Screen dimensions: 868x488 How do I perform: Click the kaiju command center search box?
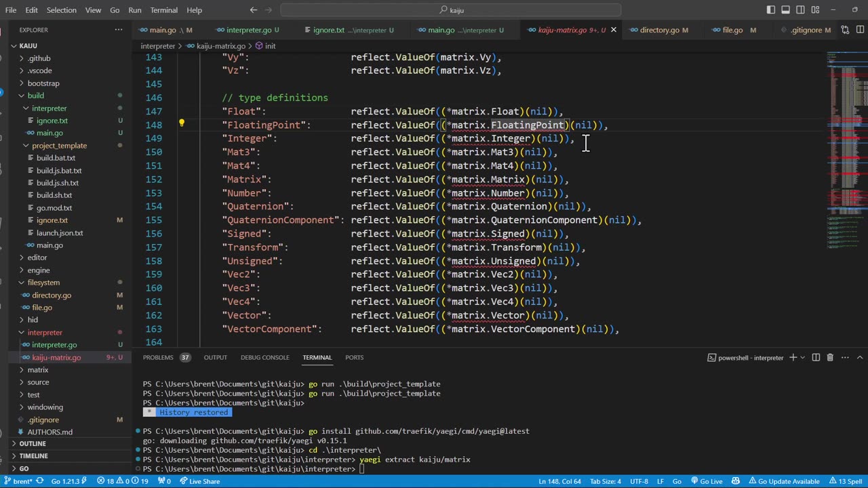tap(451, 10)
